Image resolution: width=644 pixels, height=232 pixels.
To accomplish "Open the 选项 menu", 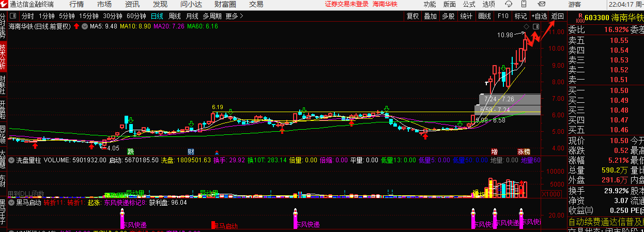I will [488, 4].
